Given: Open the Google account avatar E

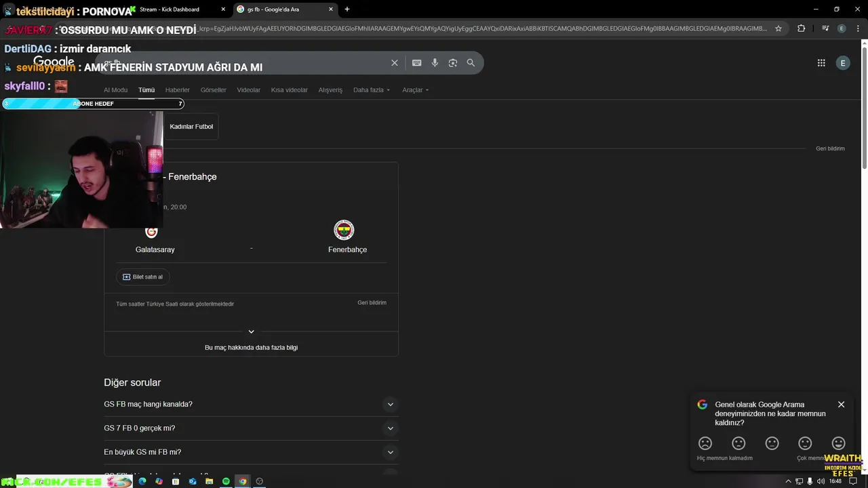Looking at the screenshot, I should coord(843,63).
